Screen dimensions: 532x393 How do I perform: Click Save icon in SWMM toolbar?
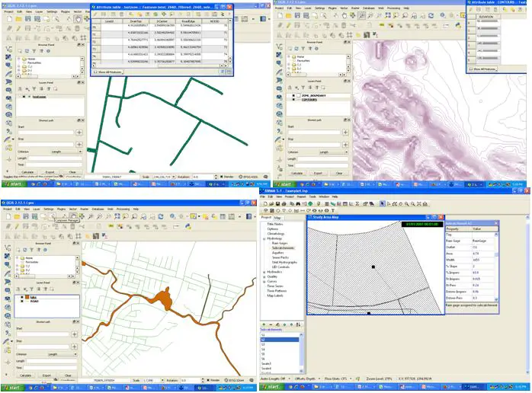click(277, 204)
